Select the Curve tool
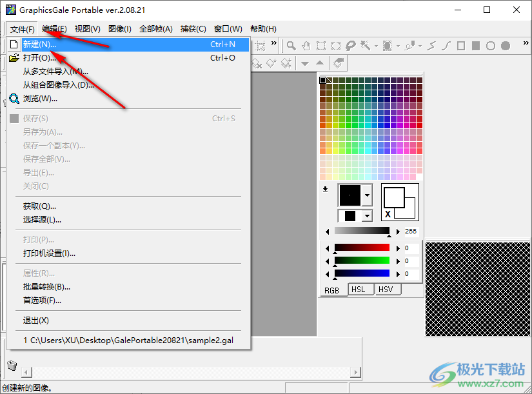The width and height of the screenshot is (532, 394). [x=446, y=46]
